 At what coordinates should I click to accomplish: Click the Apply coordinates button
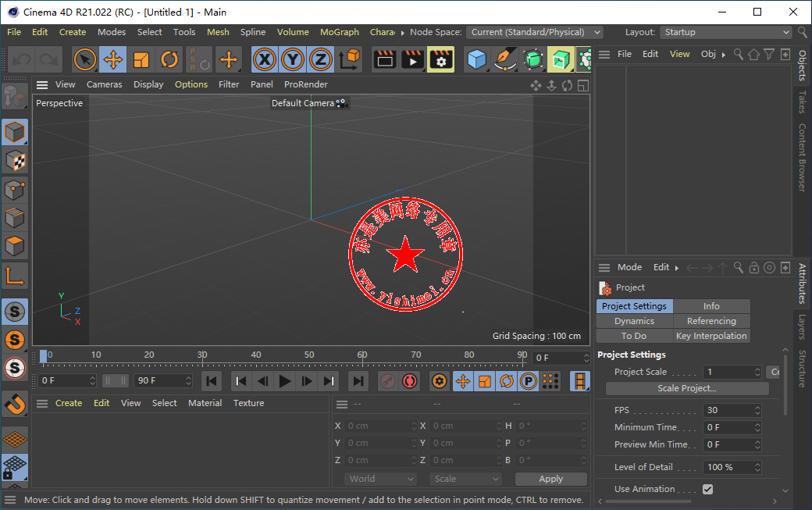point(551,479)
